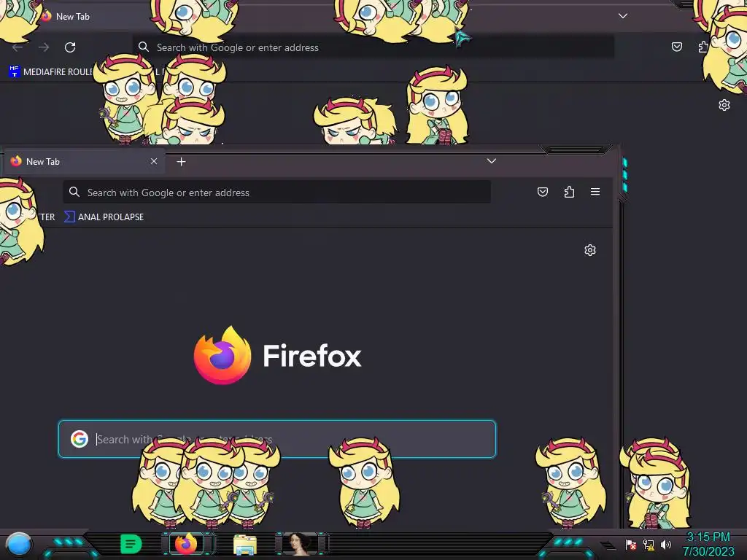Screen dimensions: 747x560
Task: Go forward in the back Firefox window
Action: 44,47
